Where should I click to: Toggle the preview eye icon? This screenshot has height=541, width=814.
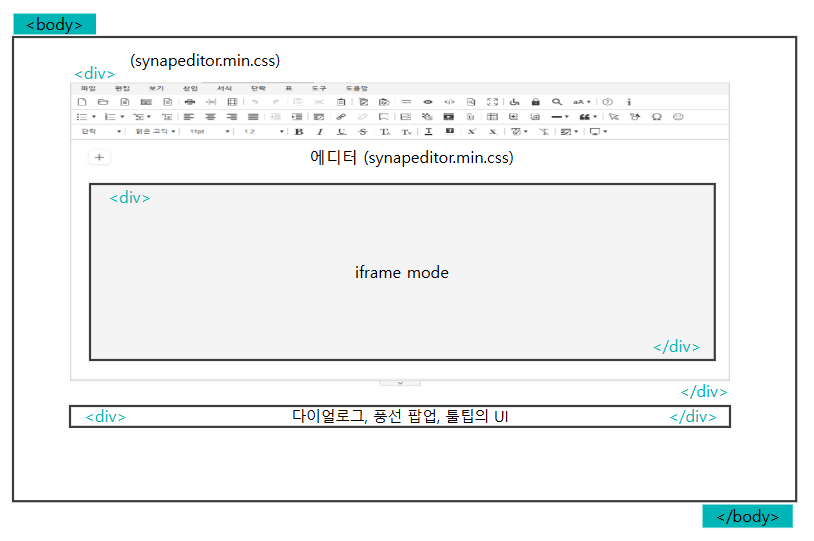pyautogui.click(x=427, y=102)
